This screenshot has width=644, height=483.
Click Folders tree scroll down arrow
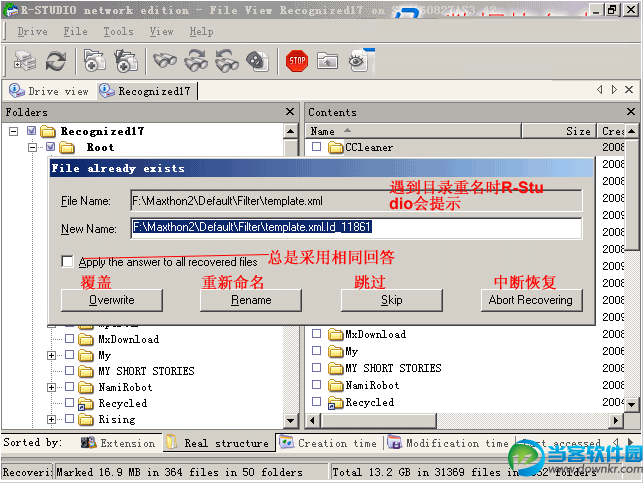click(x=291, y=420)
